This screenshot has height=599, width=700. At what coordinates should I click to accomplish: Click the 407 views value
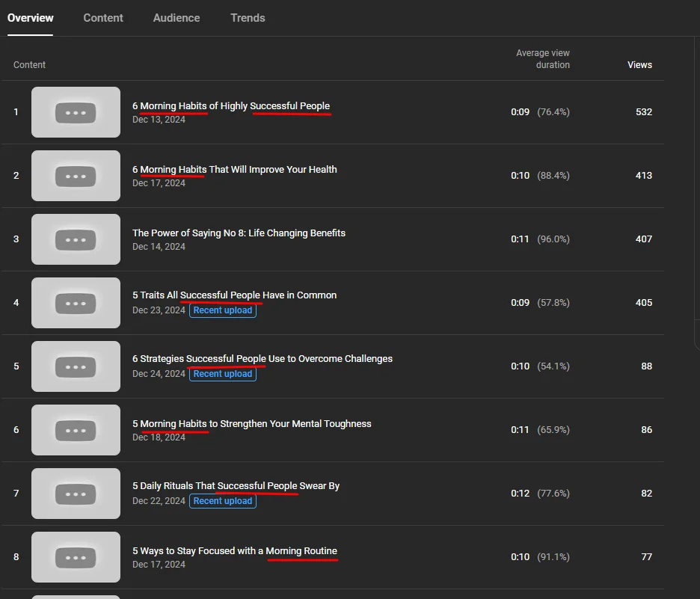point(644,239)
